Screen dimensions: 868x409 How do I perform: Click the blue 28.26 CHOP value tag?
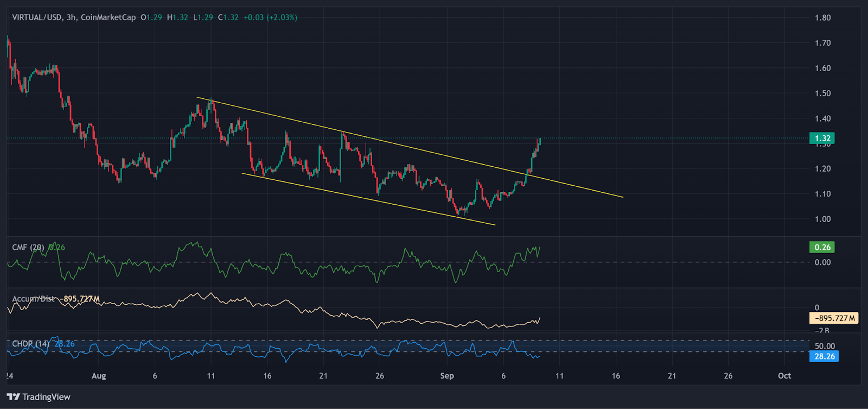pyautogui.click(x=824, y=356)
